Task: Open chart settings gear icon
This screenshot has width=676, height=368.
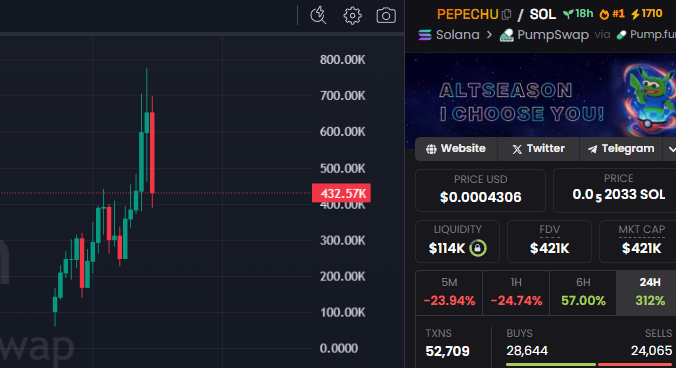Action: pos(352,16)
